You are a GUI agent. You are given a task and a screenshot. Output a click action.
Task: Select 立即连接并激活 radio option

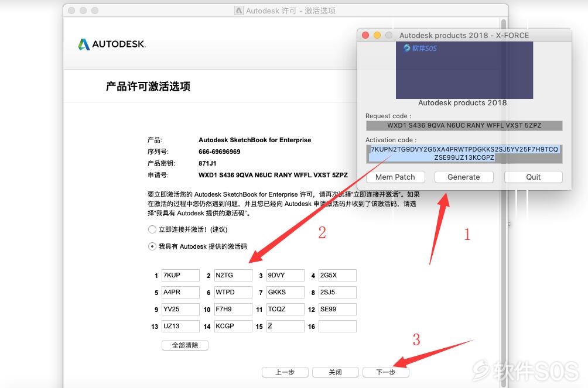pos(152,229)
